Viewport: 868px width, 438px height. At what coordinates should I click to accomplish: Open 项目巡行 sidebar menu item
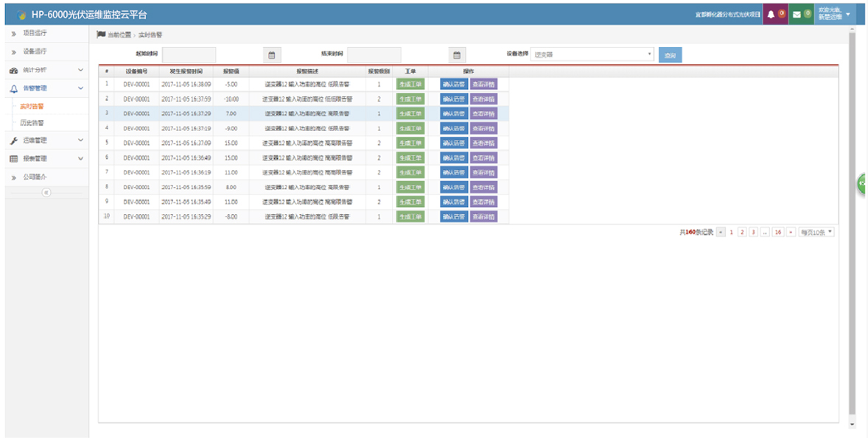[x=35, y=34]
